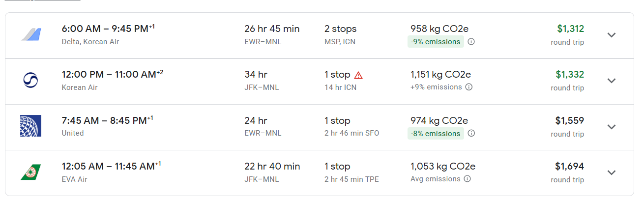Click the United airline logo
644x200 pixels.
[30, 126]
